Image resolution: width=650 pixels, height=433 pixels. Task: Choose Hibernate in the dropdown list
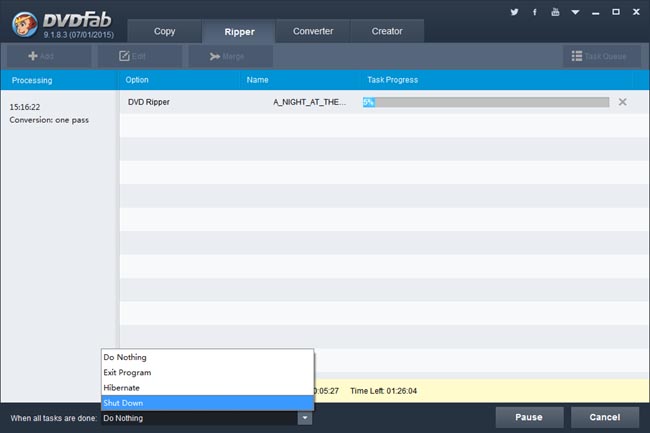pos(207,388)
